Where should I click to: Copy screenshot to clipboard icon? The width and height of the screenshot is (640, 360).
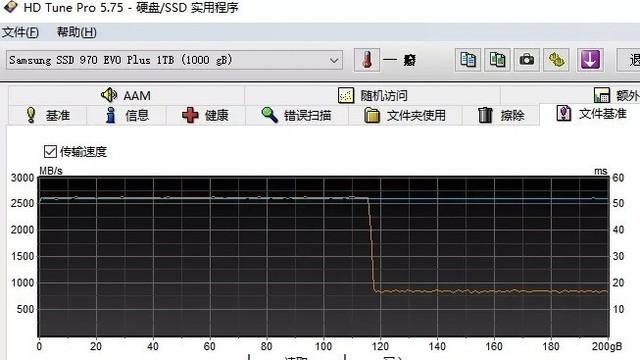click(x=497, y=60)
